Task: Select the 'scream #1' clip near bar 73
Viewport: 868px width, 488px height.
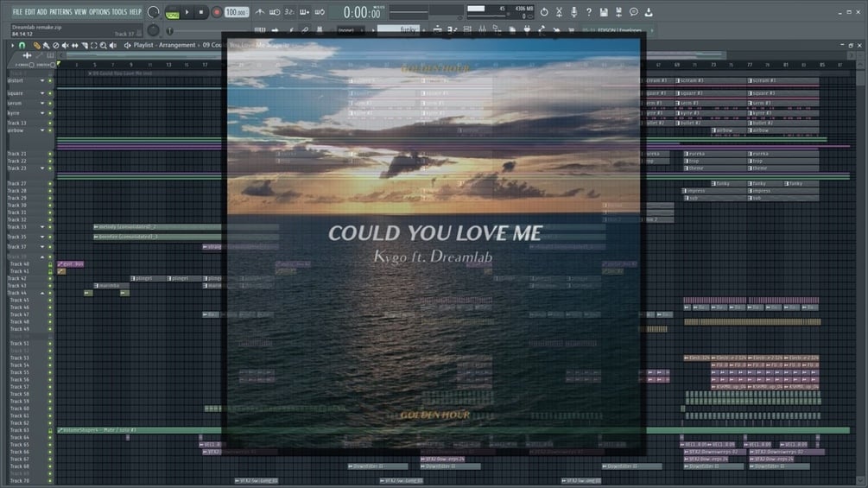Action: click(712, 81)
